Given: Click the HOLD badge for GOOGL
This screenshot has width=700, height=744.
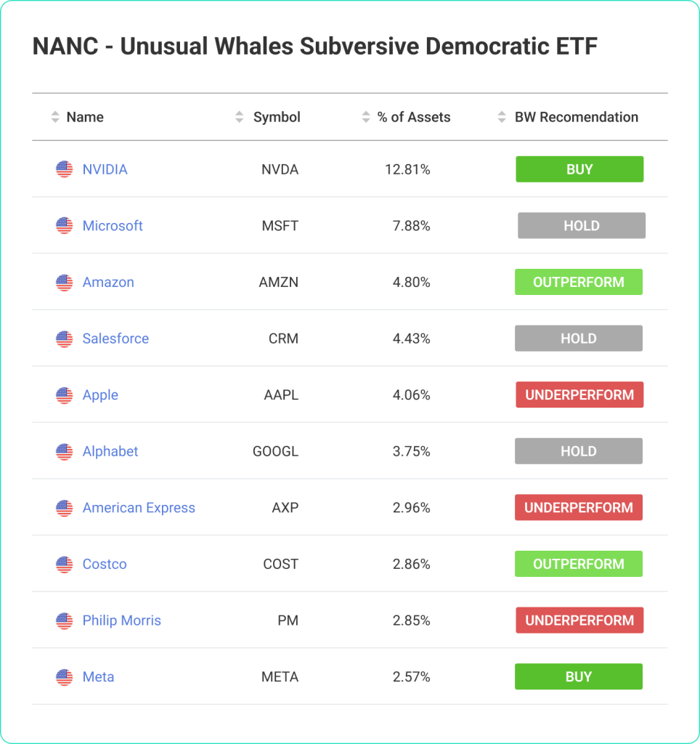Looking at the screenshot, I should coord(578,451).
